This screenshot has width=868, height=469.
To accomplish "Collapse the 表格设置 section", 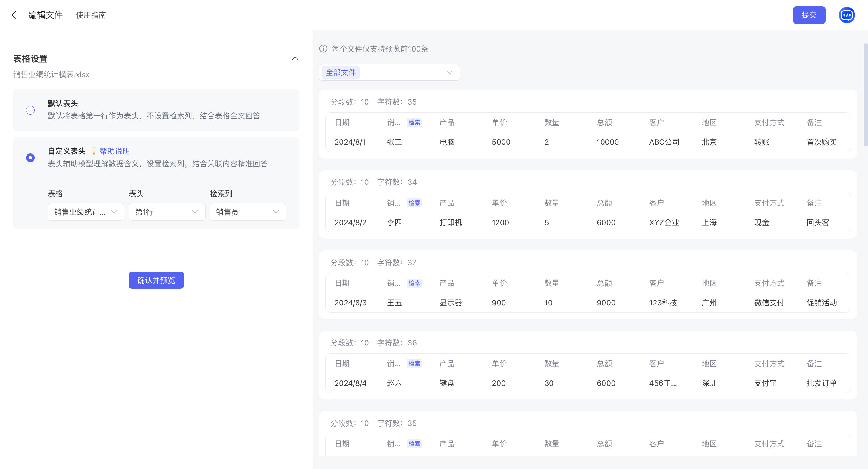I will [295, 58].
